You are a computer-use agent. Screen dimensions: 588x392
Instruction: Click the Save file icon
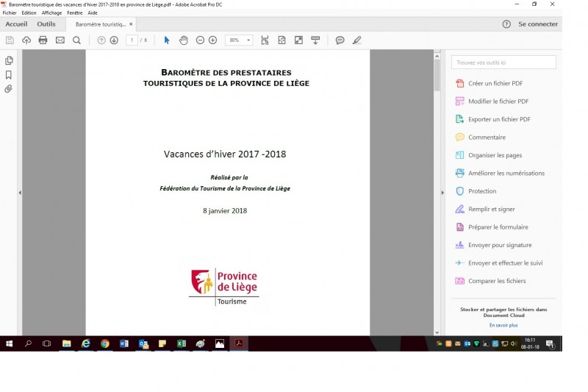[10, 40]
